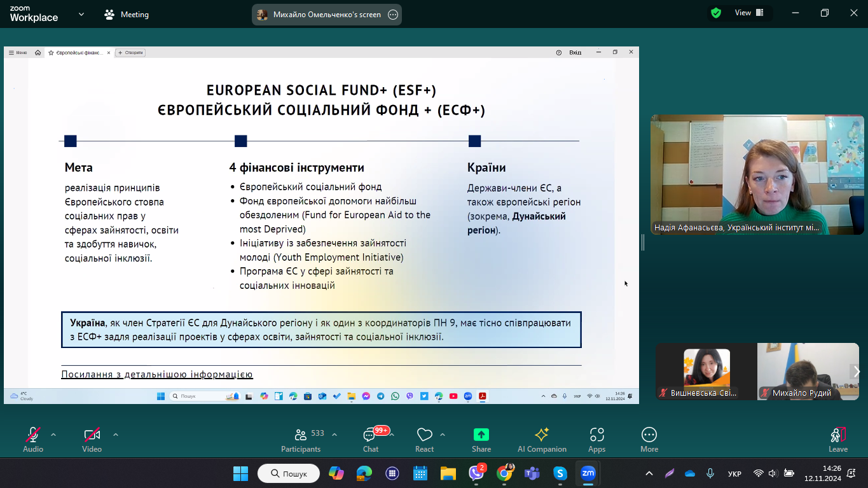Open the Meeting tab at top
This screenshot has height=488, width=868.
(x=127, y=14)
